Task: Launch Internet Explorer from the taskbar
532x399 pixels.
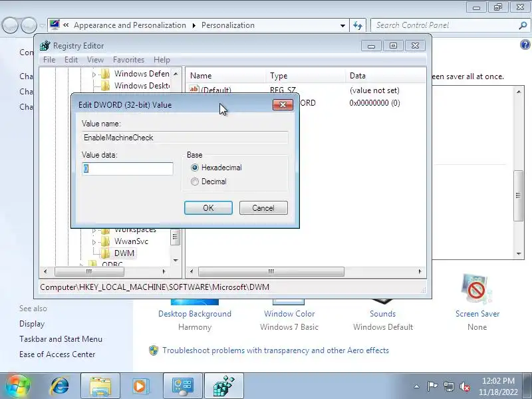Action: [59, 386]
